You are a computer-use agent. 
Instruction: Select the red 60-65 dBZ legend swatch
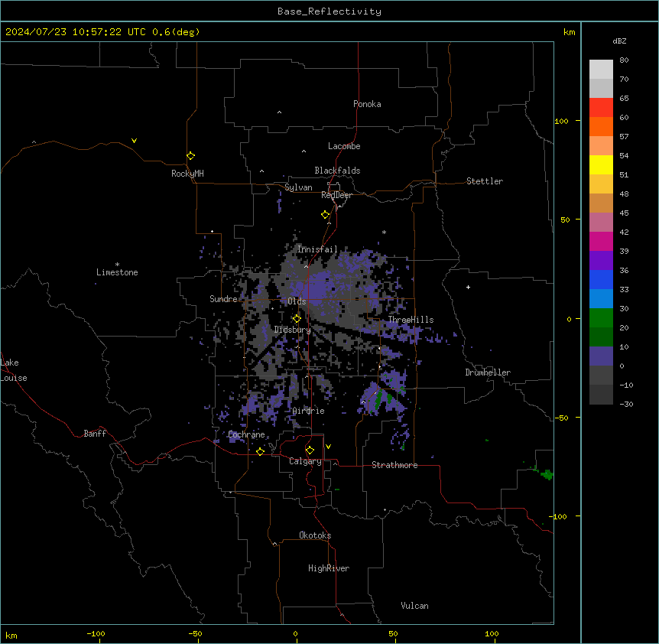pos(601,108)
